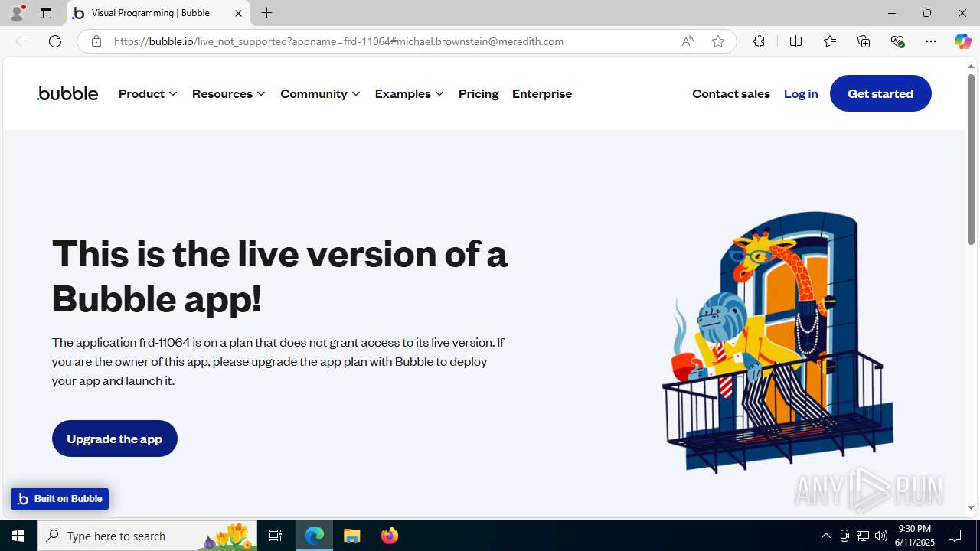Viewport: 980px width, 551px height.
Task: Open the notification center icon
Action: [955, 536]
